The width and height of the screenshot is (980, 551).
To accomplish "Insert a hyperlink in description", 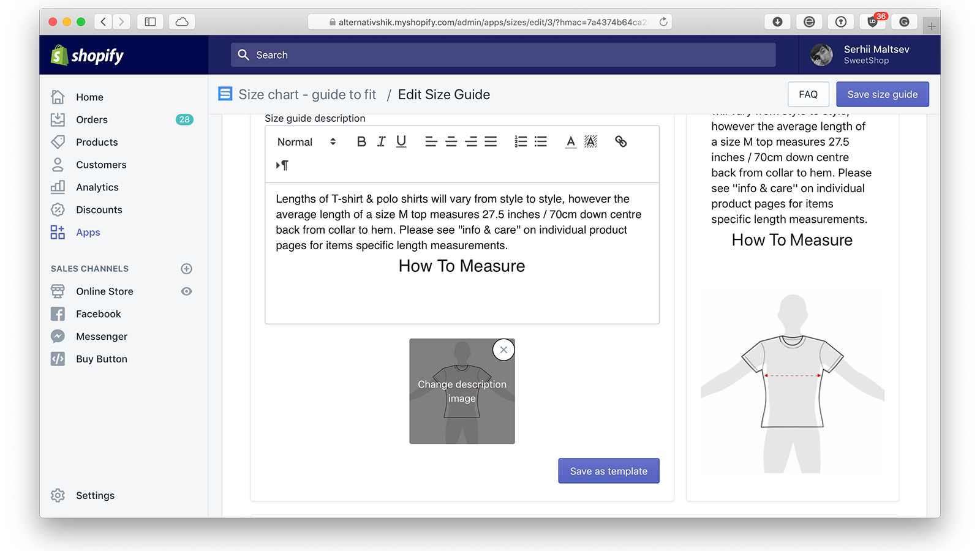I will pos(620,142).
